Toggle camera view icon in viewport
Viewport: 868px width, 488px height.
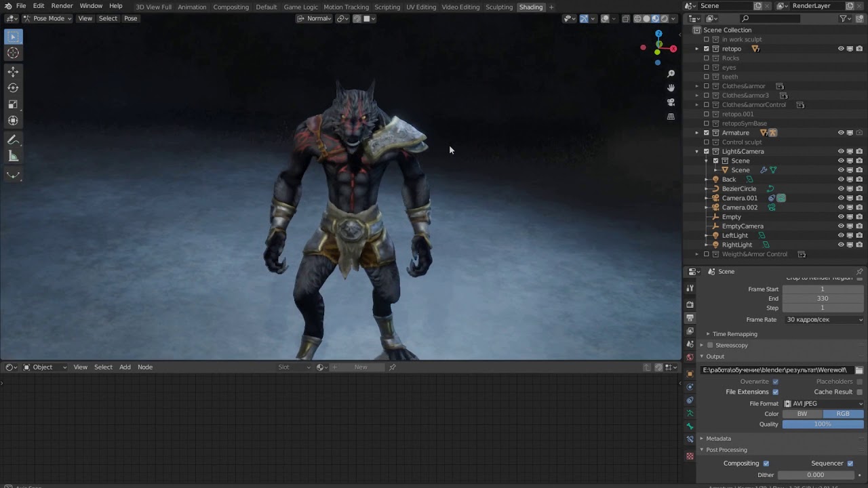(x=671, y=102)
